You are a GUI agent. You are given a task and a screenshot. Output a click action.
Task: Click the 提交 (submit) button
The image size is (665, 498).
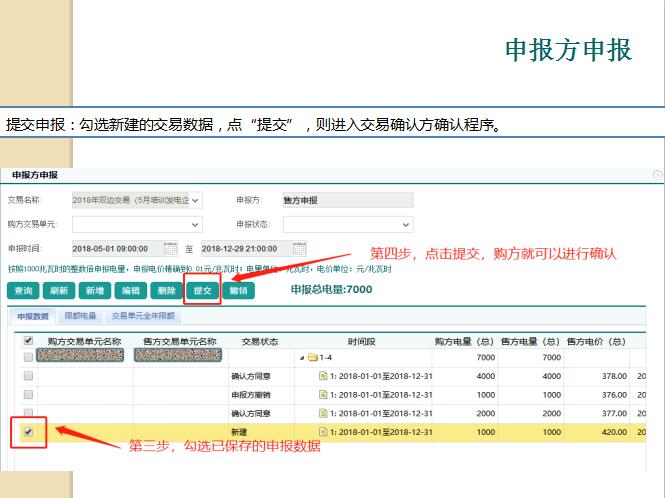point(202,290)
